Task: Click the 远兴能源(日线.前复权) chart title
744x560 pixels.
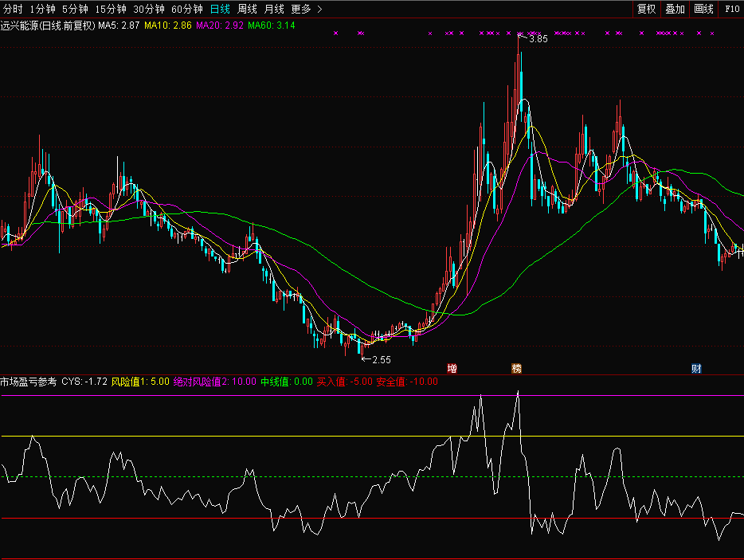Action: click(x=48, y=25)
